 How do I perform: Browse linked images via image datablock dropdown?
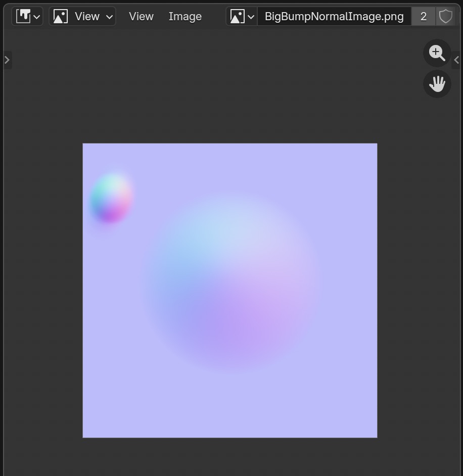click(x=242, y=16)
